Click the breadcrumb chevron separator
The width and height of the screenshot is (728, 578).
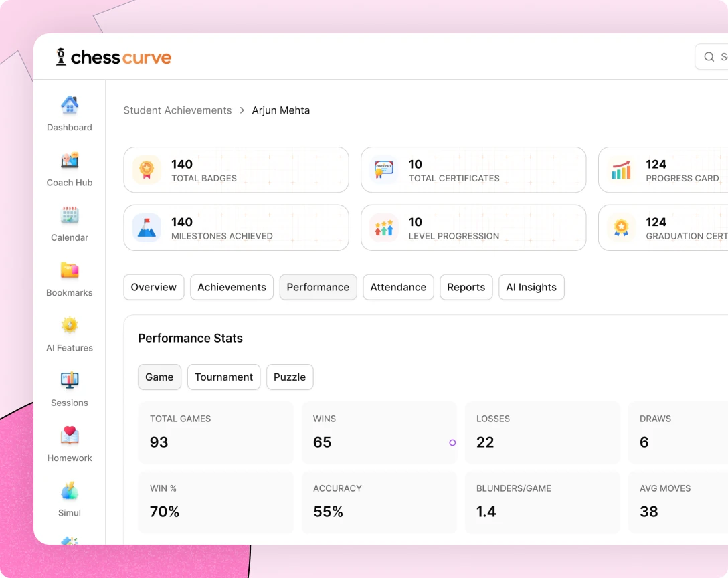(x=242, y=110)
